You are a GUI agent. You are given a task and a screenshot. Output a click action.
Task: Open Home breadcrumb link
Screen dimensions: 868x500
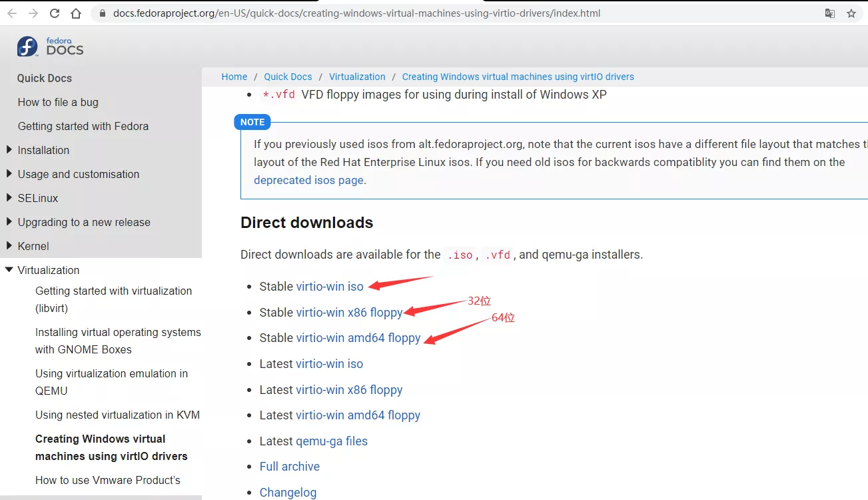click(x=234, y=77)
